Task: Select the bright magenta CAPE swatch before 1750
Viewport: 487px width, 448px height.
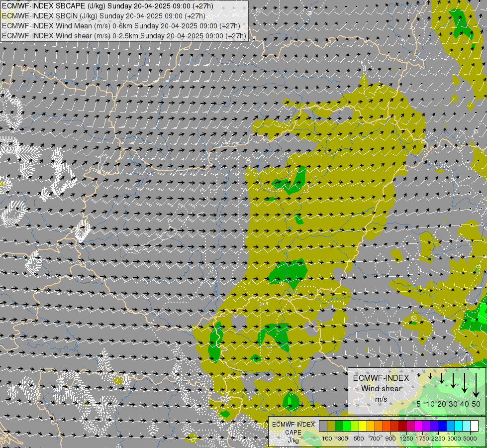Action: (x=419, y=426)
